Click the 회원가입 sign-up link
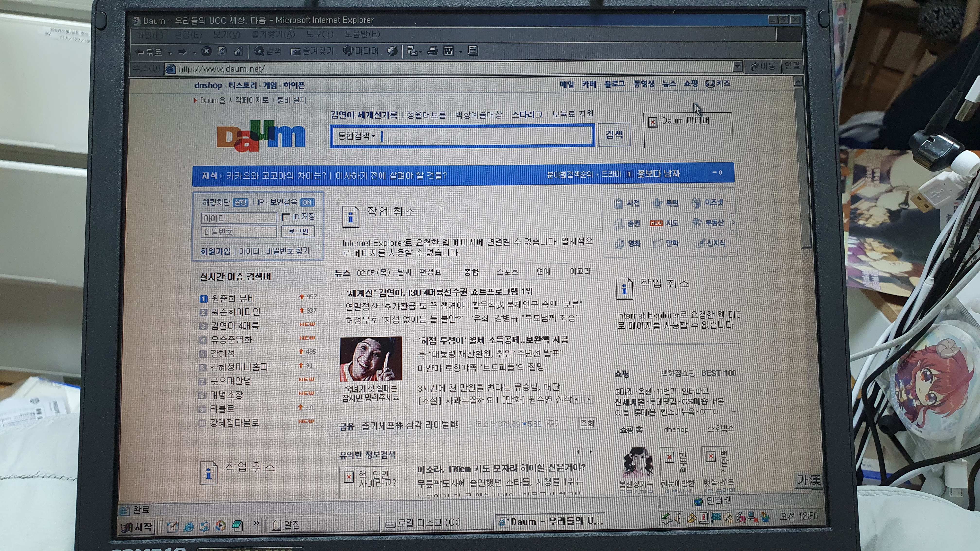This screenshot has height=551, width=980. pos(215,251)
